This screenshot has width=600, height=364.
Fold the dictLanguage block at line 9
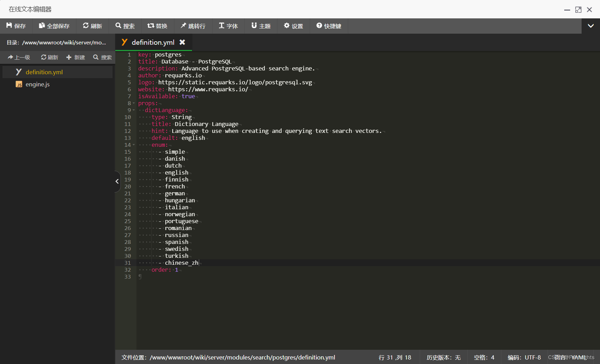pyautogui.click(x=134, y=110)
